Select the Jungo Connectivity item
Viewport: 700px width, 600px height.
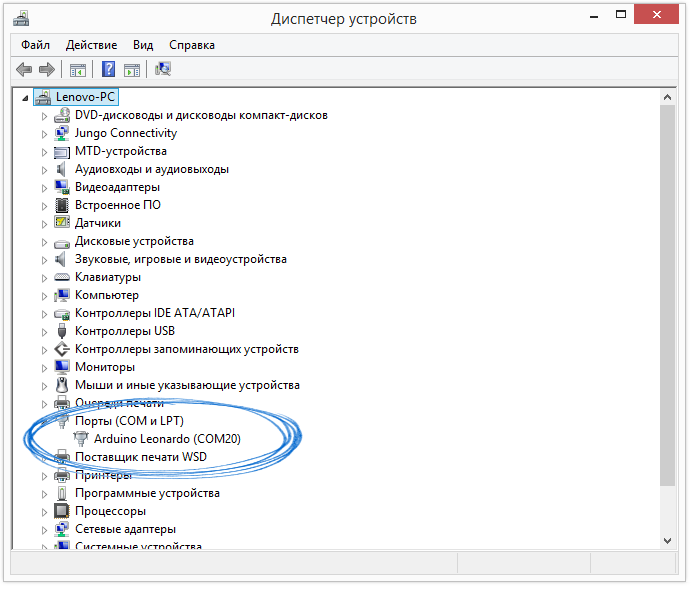126,133
